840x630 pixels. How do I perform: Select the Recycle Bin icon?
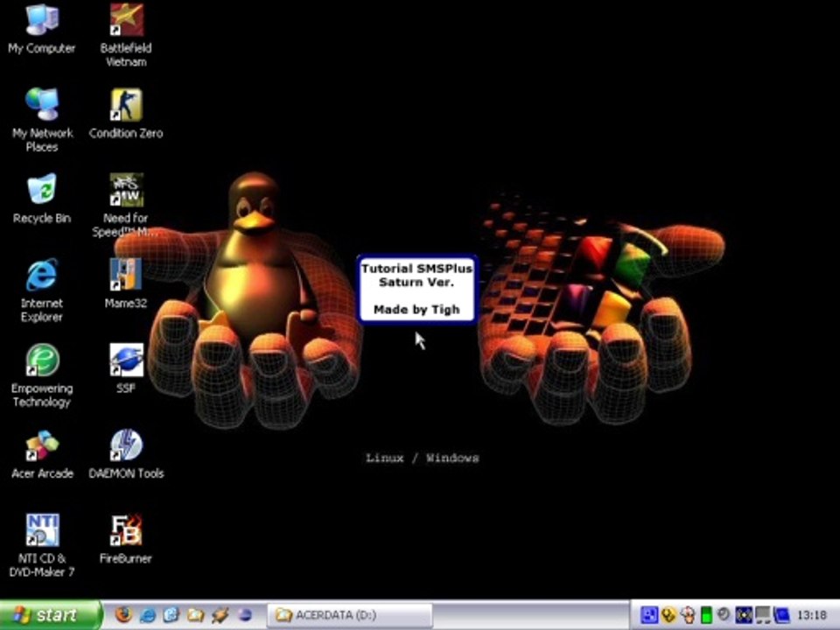click(42, 199)
